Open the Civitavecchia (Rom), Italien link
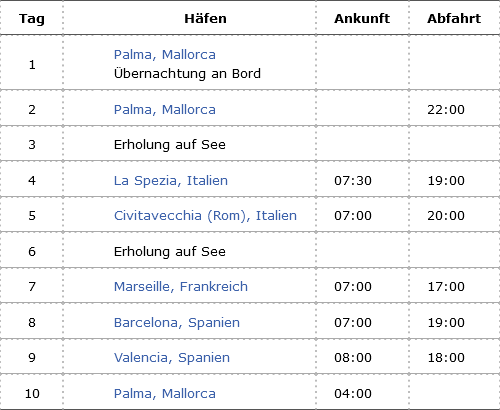Viewport: 500px width, 410px height. (x=205, y=216)
